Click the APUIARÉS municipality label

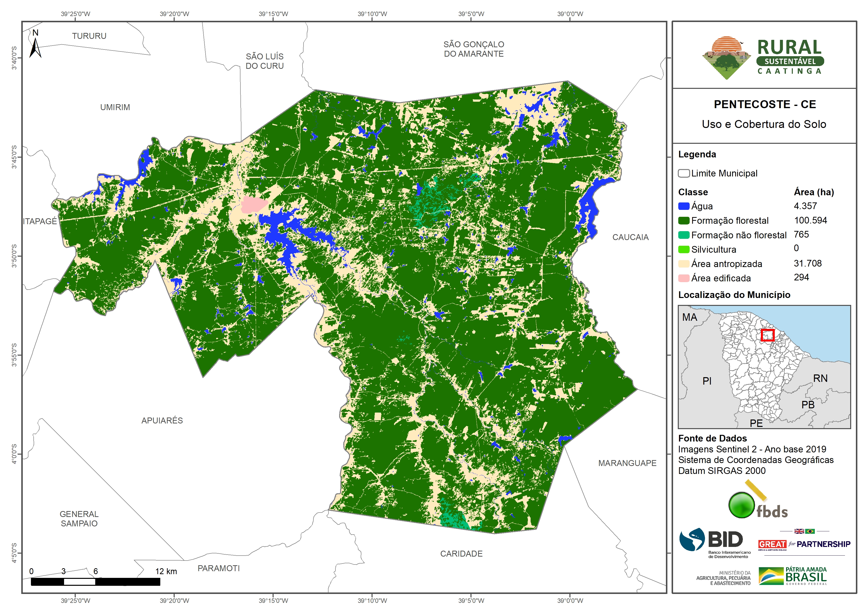(162, 420)
